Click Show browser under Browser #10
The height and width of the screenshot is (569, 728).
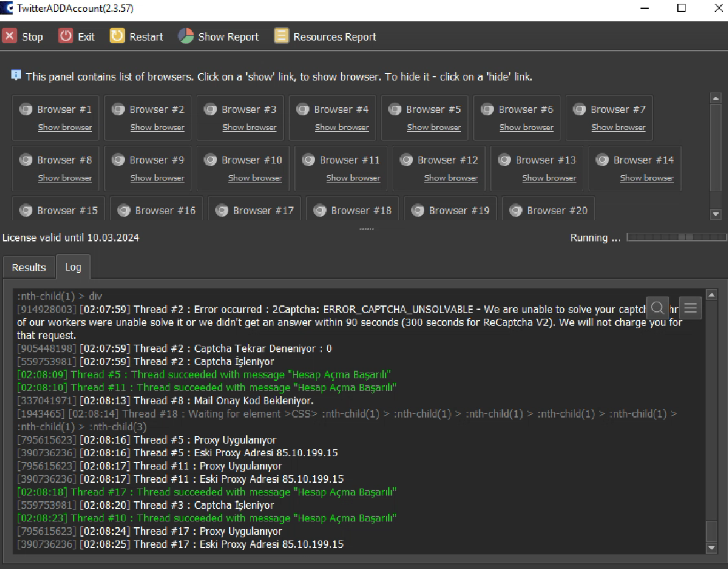(x=255, y=178)
